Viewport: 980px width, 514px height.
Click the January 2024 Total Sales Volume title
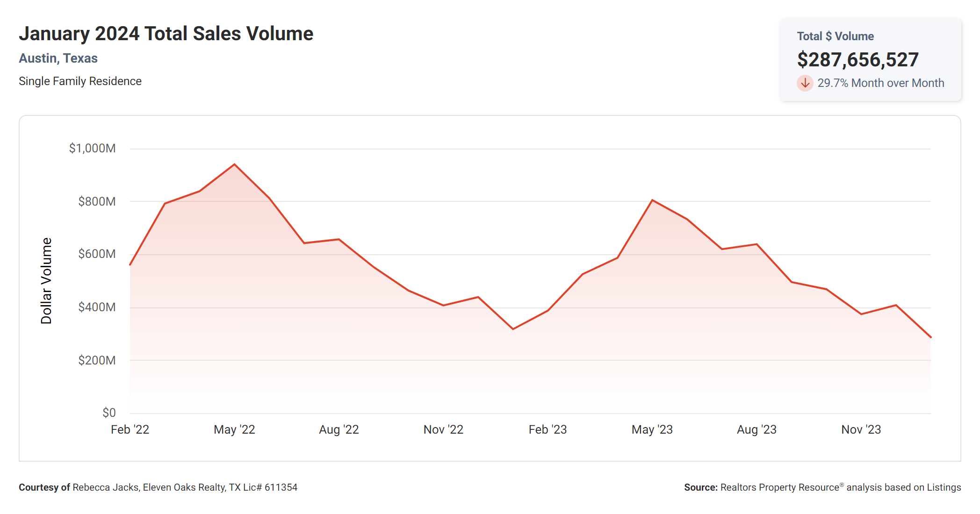coord(166,34)
